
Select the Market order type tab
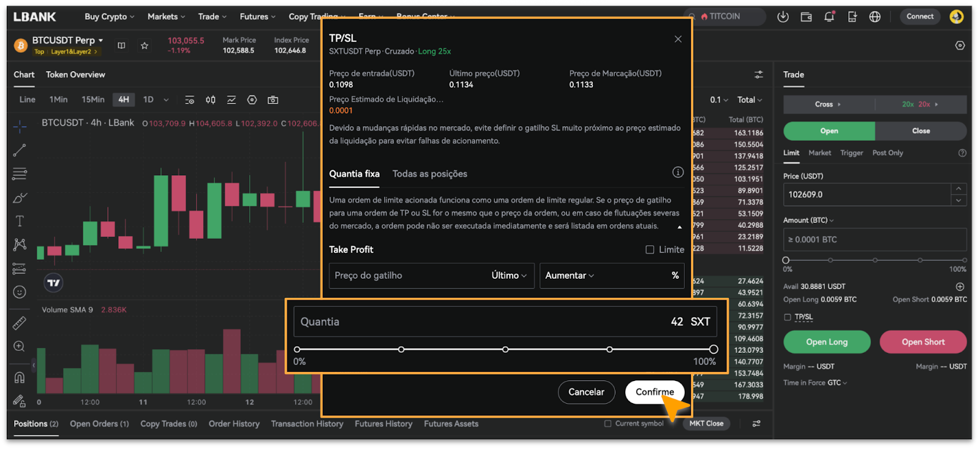[820, 153]
